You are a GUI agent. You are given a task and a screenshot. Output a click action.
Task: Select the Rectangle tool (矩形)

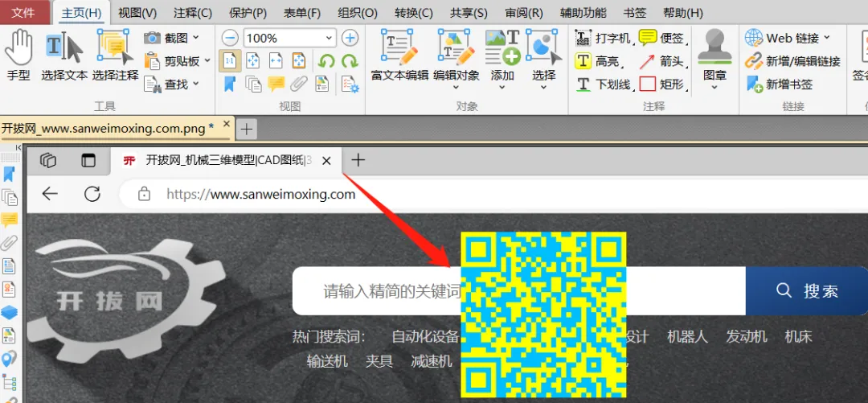click(662, 84)
